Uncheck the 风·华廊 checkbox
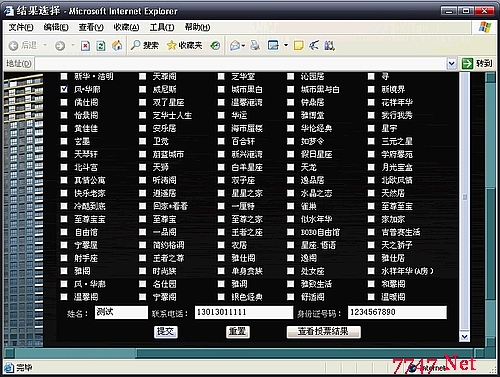 [x=64, y=89]
